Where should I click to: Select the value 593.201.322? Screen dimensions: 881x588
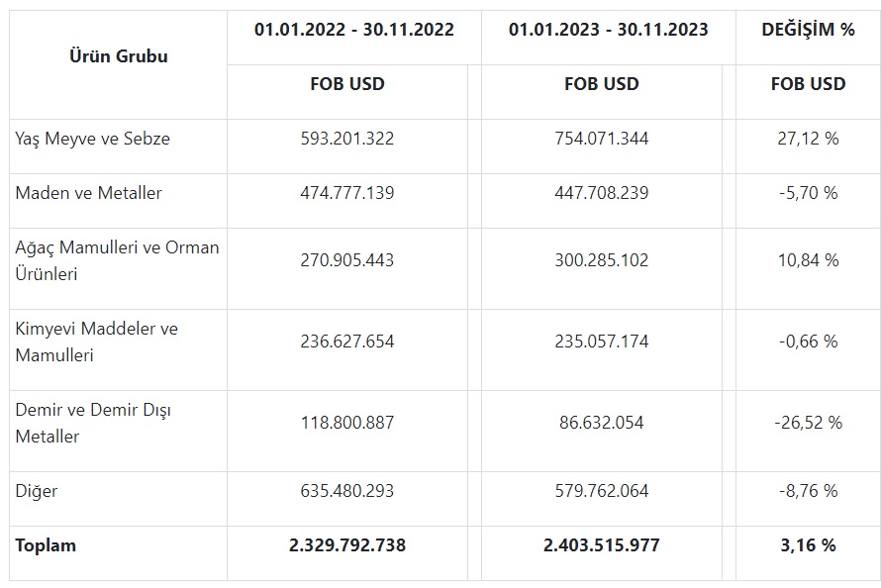[346, 139]
